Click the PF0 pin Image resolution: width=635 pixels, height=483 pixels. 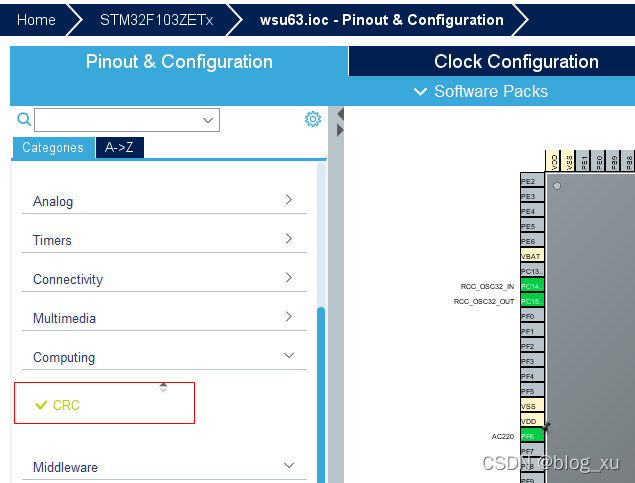532,316
